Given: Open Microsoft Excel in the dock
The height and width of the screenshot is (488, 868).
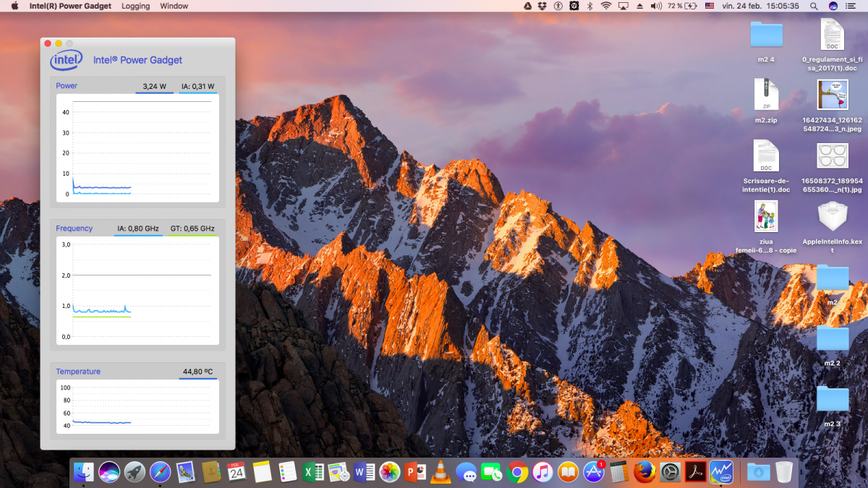Looking at the screenshot, I should pyautogui.click(x=312, y=472).
